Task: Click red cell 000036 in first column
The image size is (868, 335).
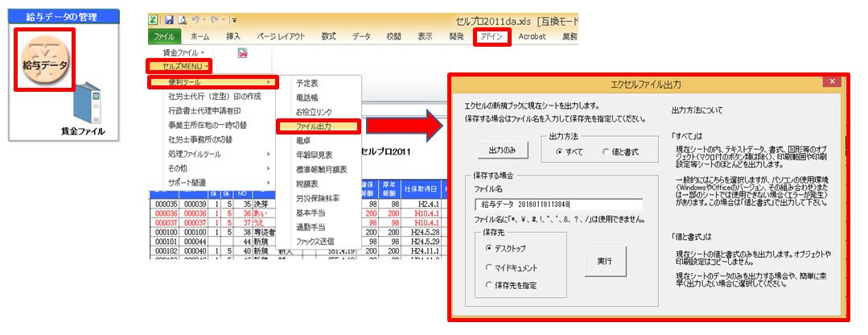Action: (x=164, y=213)
